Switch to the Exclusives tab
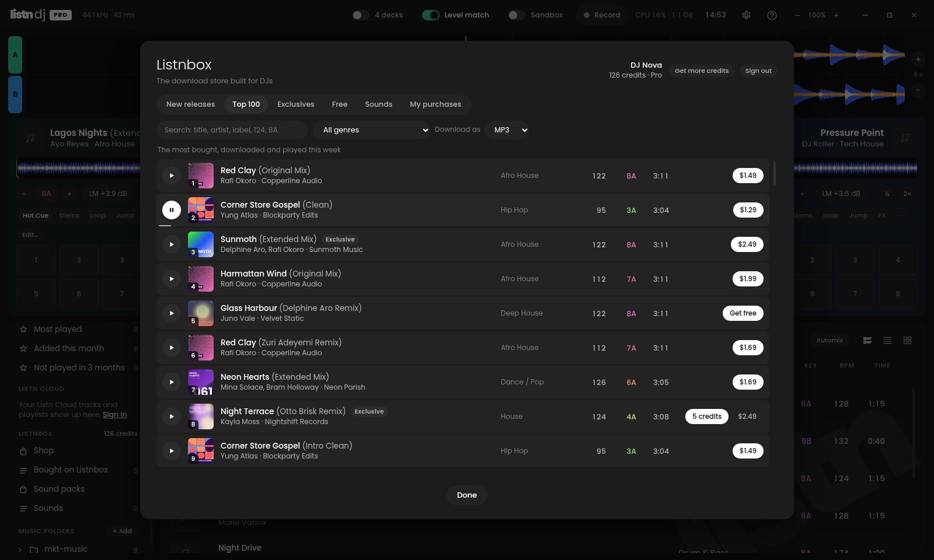 coord(296,104)
